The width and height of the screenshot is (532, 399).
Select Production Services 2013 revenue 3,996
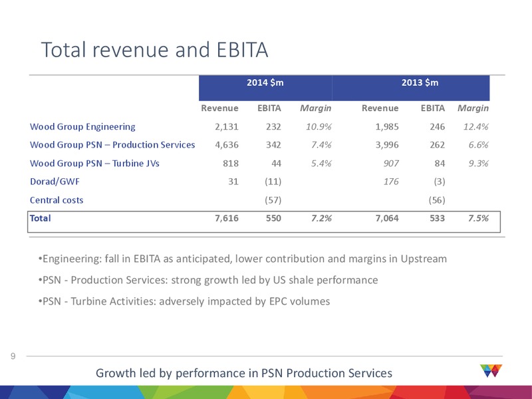(x=387, y=145)
